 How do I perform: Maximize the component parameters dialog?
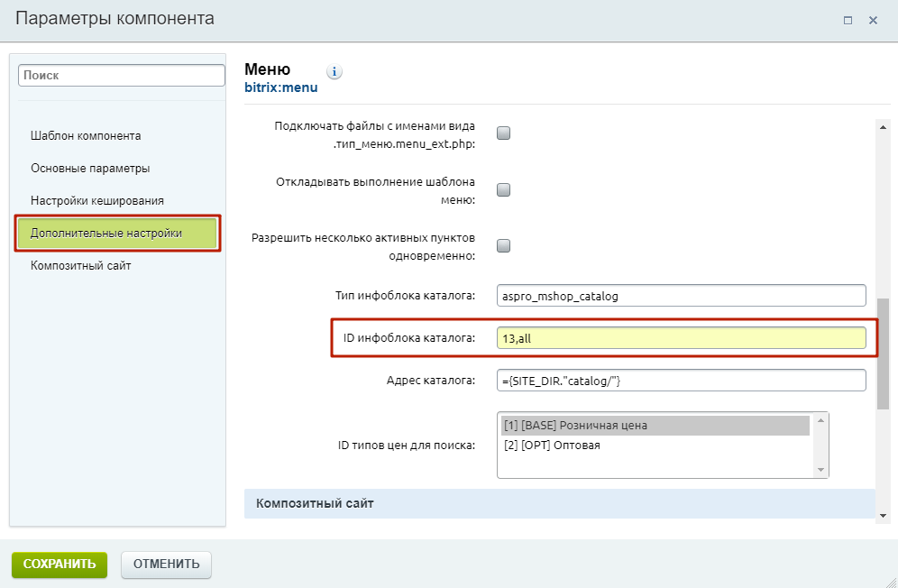click(x=848, y=20)
